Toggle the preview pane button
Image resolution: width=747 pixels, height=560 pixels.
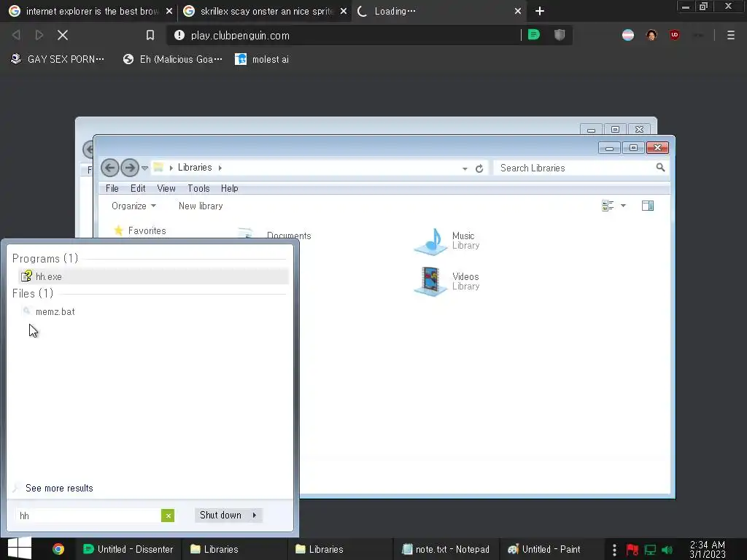pyautogui.click(x=648, y=206)
